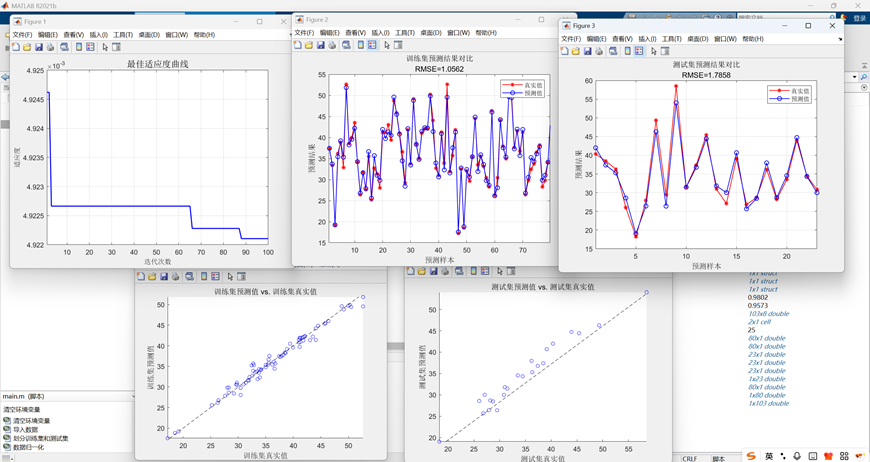Image resolution: width=870 pixels, height=462 pixels.
Task: Select 清空环境变量 section in main.m list
Action: click(x=32, y=421)
